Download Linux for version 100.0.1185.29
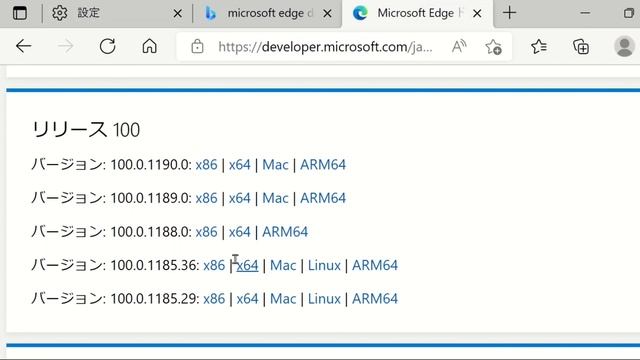Viewport: 640px width, 360px height. coord(324,299)
